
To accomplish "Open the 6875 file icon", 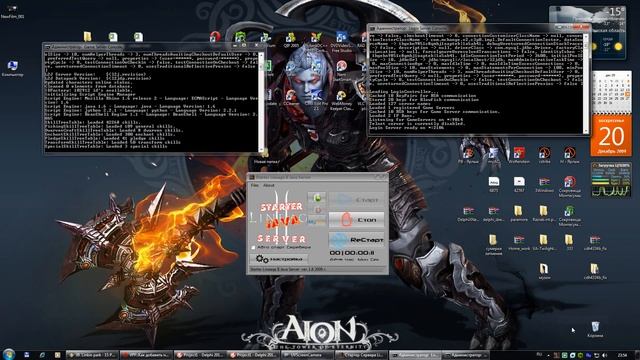I will point(493,184).
